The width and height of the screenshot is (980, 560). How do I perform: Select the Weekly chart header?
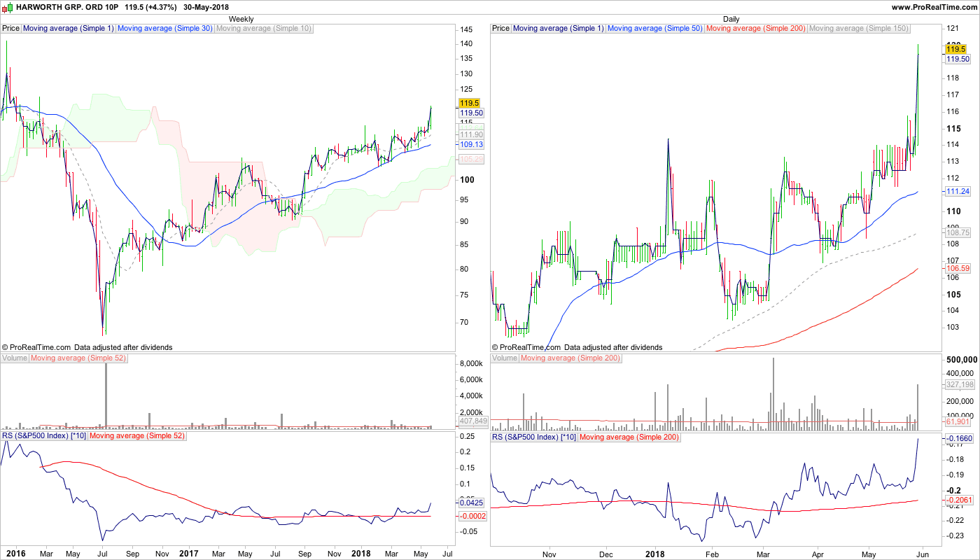(x=241, y=19)
